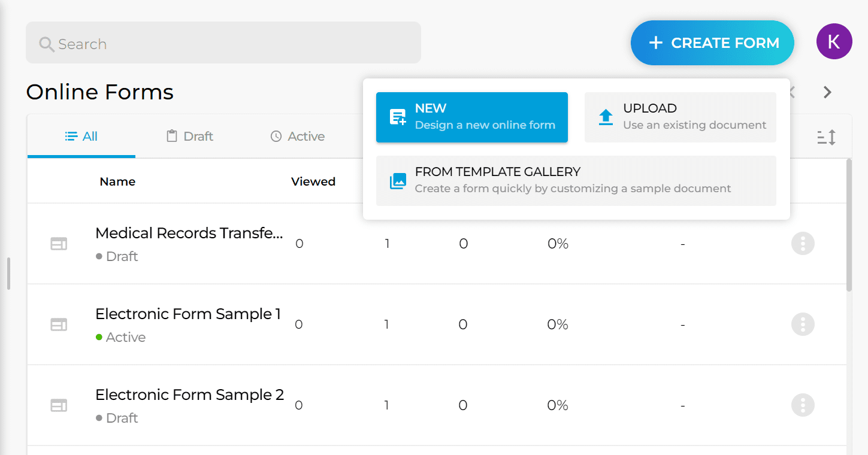Click three-dot menu for Electronic Form Sample 2
This screenshot has height=455, width=868.
click(803, 405)
